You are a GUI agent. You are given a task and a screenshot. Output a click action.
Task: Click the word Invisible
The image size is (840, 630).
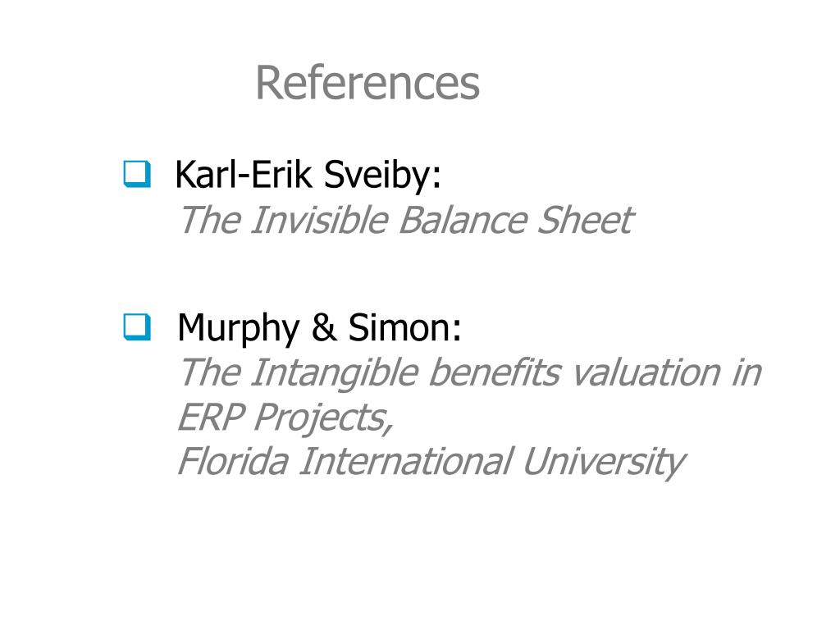point(319,220)
